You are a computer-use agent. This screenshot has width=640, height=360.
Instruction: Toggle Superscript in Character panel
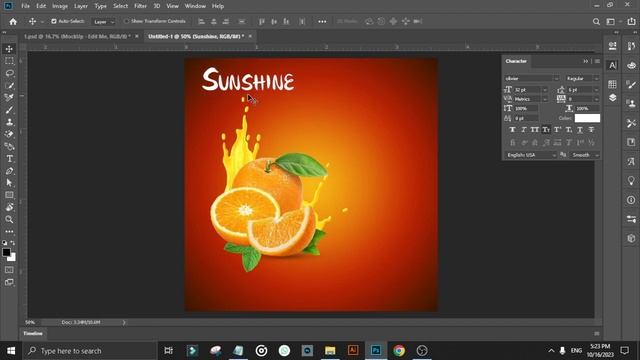point(558,130)
